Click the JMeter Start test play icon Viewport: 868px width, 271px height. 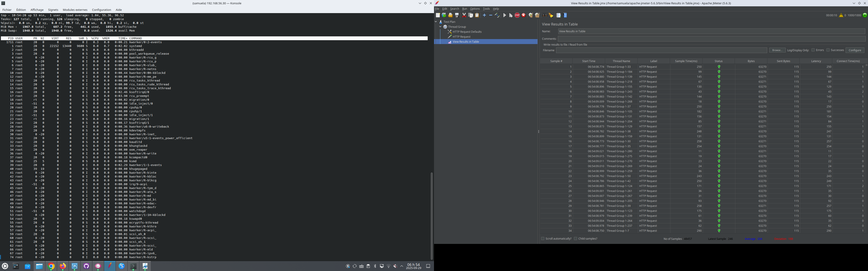click(505, 15)
